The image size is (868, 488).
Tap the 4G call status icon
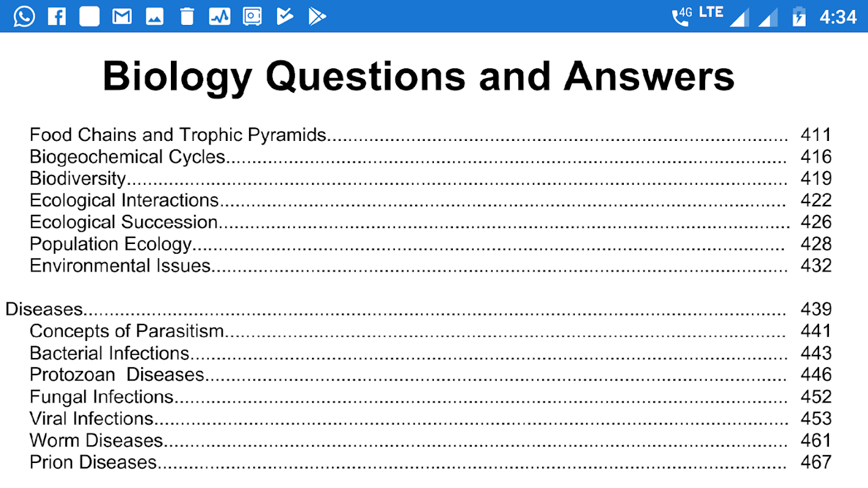coord(681,16)
